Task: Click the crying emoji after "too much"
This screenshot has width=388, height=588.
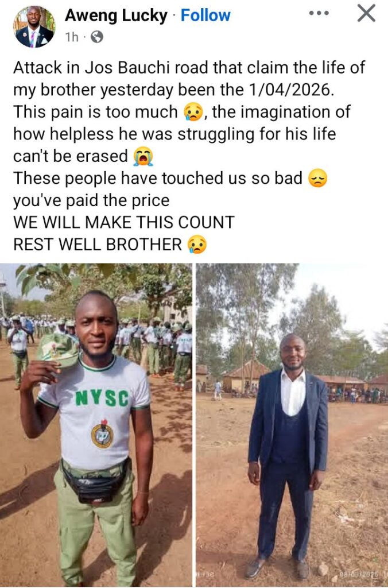Action: pyautogui.click(x=193, y=112)
